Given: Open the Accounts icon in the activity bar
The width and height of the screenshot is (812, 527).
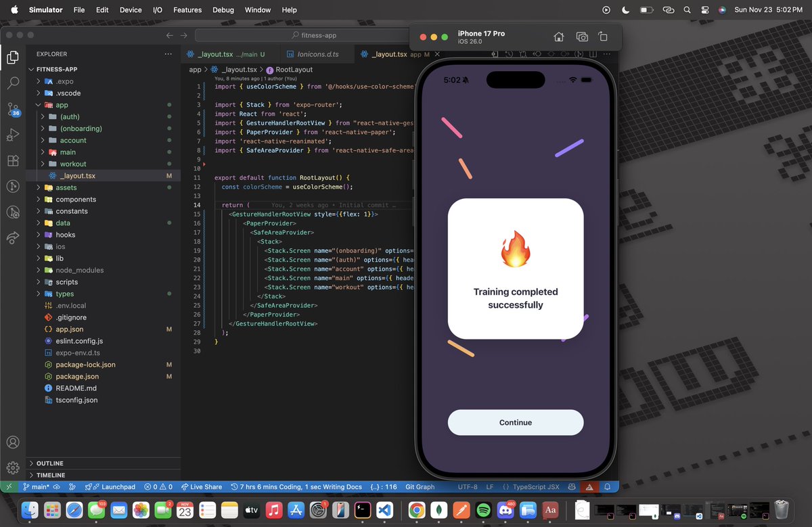Looking at the screenshot, I should [x=13, y=442].
